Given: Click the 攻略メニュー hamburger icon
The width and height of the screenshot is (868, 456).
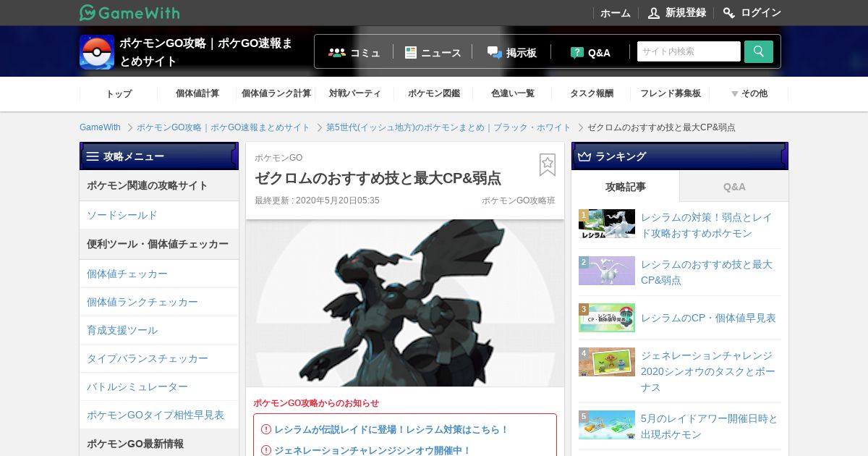Looking at the screenshot, I should click(x=93, y=156).
